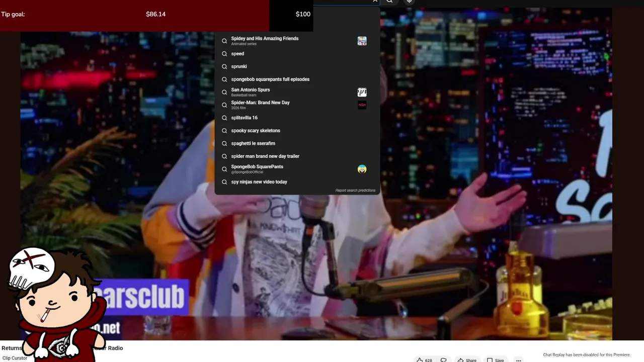Click search icon beside 'spy ninjas new video today'
644x362 pixels.
(x=224, y=182)
